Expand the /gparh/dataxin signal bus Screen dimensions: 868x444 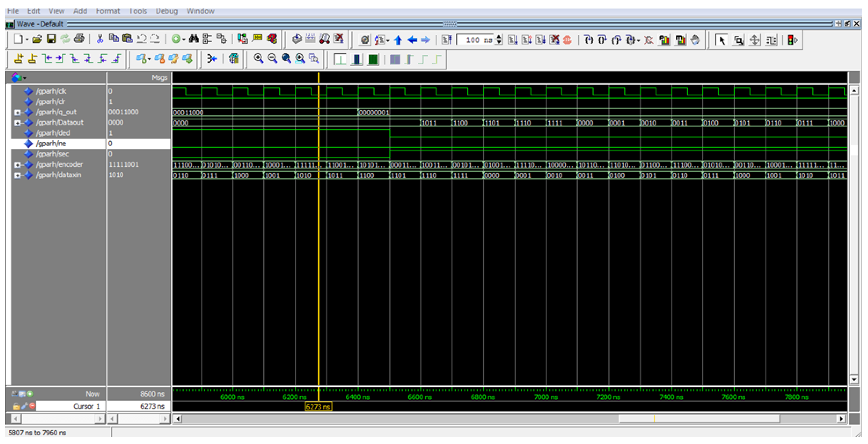click(x=17, y=175)
